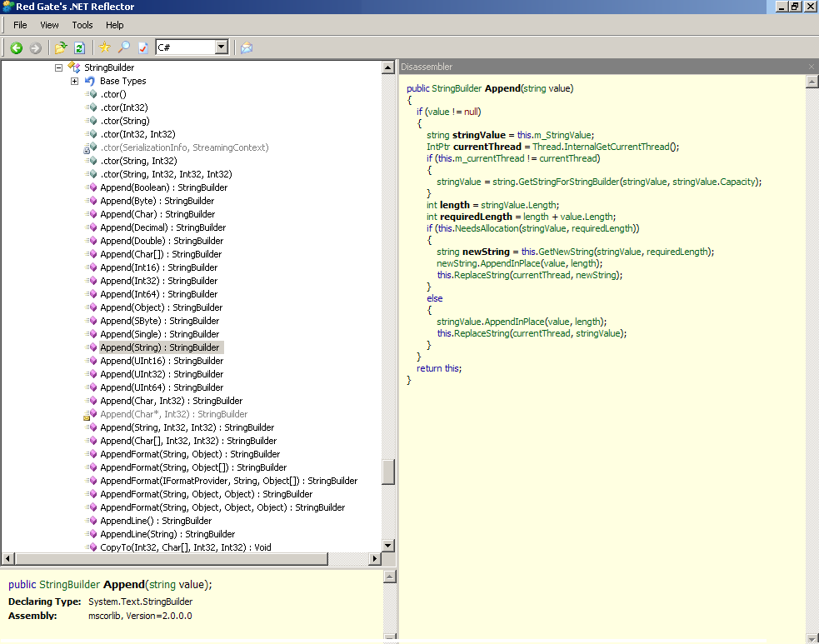This screenshot has height=644, width=819.
Task: Follow the GetStringForStringBuilder link
Action: (569, 182)
